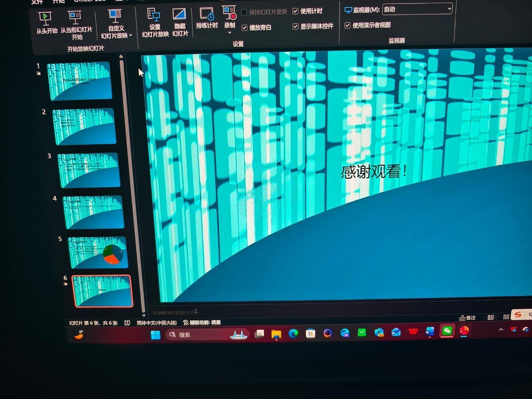Screen dimensions: 532x399
Task: Open Microsoft Edge from the taskbar
Action: [x=293, y=334]
